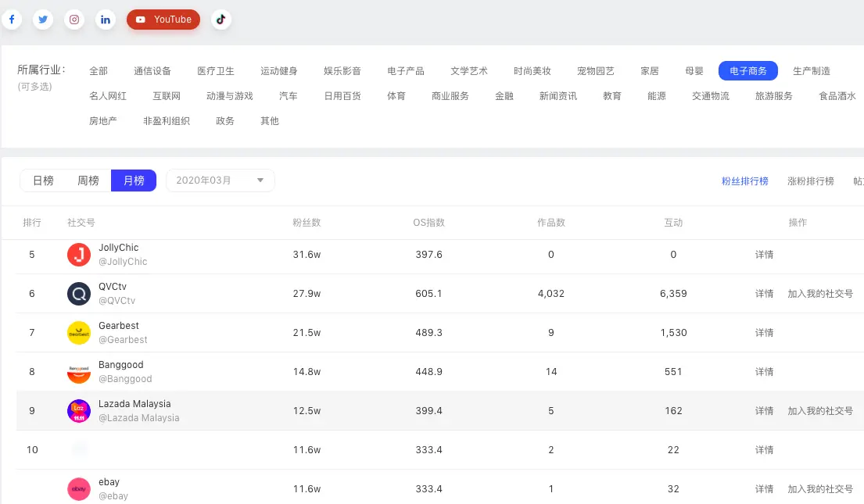Open 详情 for Banggood
Screen dimensions: 864x504
(x=765, y=372)
